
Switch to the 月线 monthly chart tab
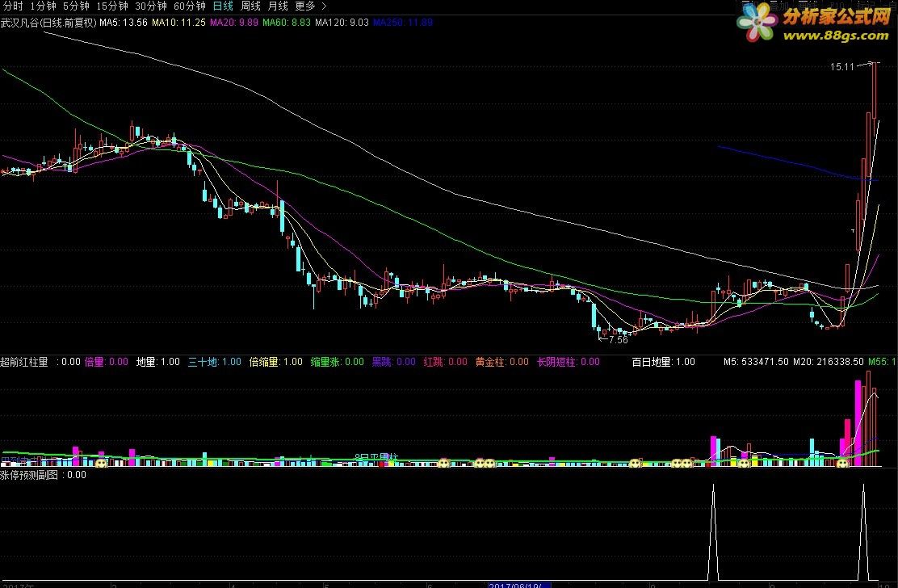pyautogui.click(x=278, y=6)
